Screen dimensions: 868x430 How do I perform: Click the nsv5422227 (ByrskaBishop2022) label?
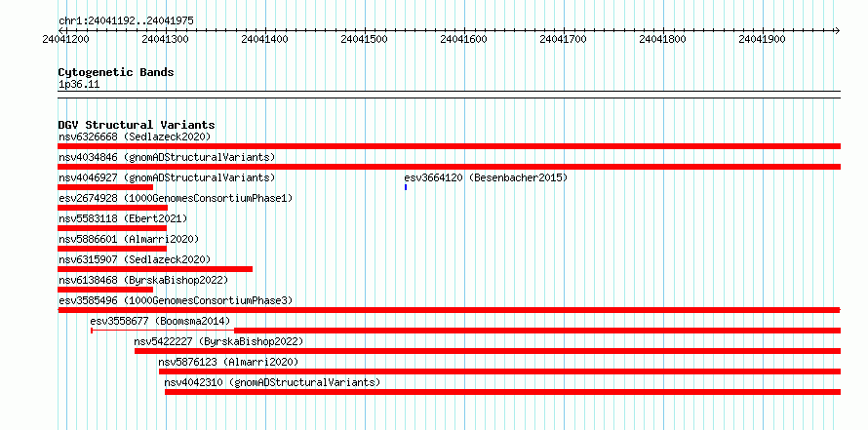218,341
